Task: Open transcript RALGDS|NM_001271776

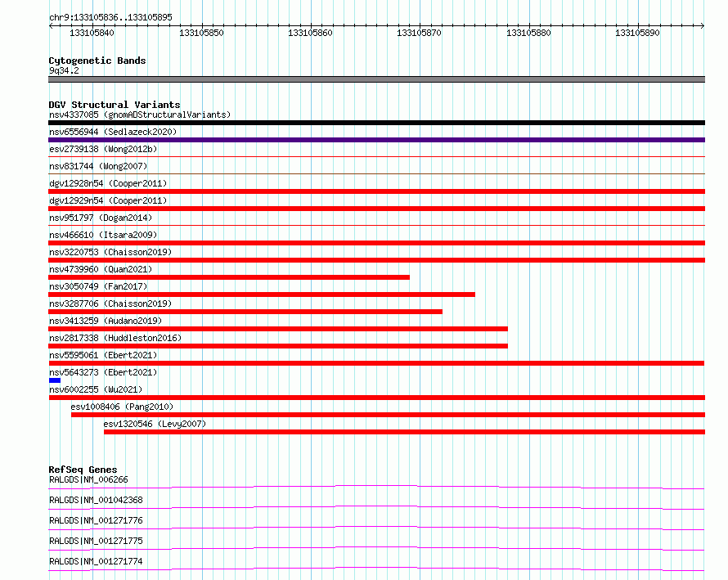Action: point(96,520)
